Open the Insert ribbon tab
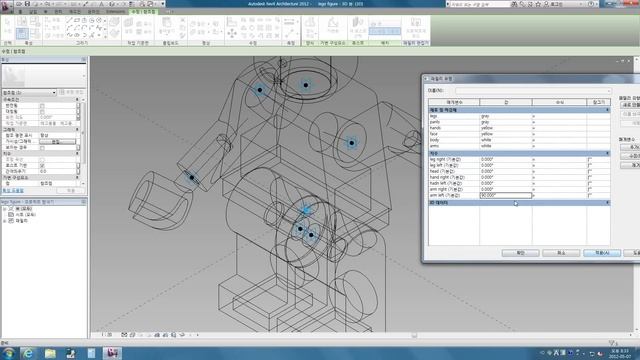Screen dimensions: 640x360 (x=33, y=12)
